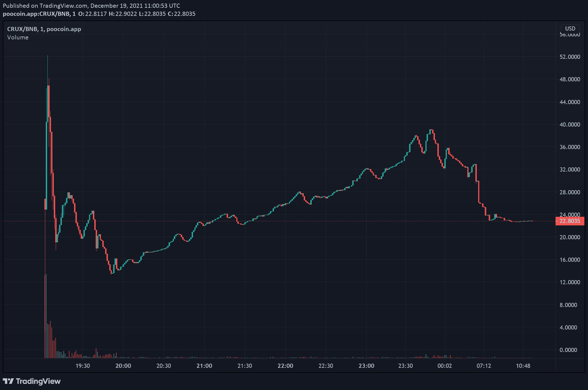The width and height of the screenshot is (588, 390).
Task: Click the current price label 22.8035
Action: (570, 221)
